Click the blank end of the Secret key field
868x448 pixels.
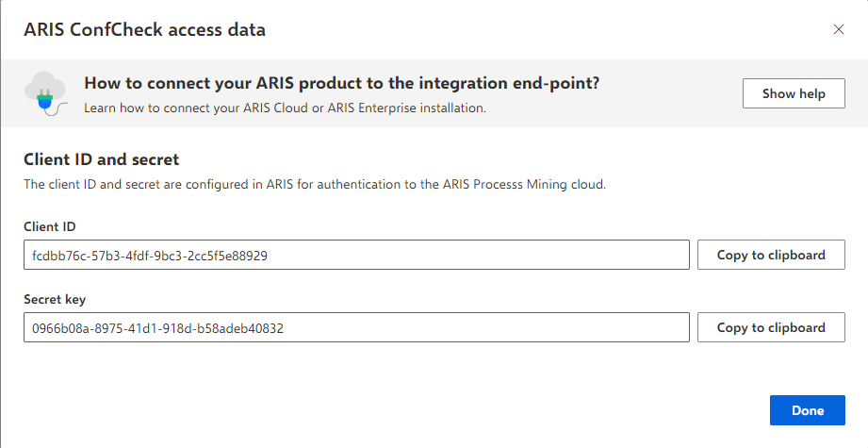click(487, 327)
